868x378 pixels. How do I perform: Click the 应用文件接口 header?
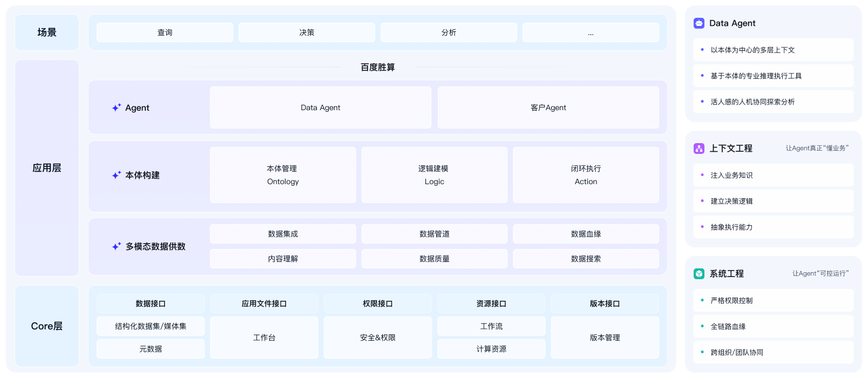(x=264, y=303)
